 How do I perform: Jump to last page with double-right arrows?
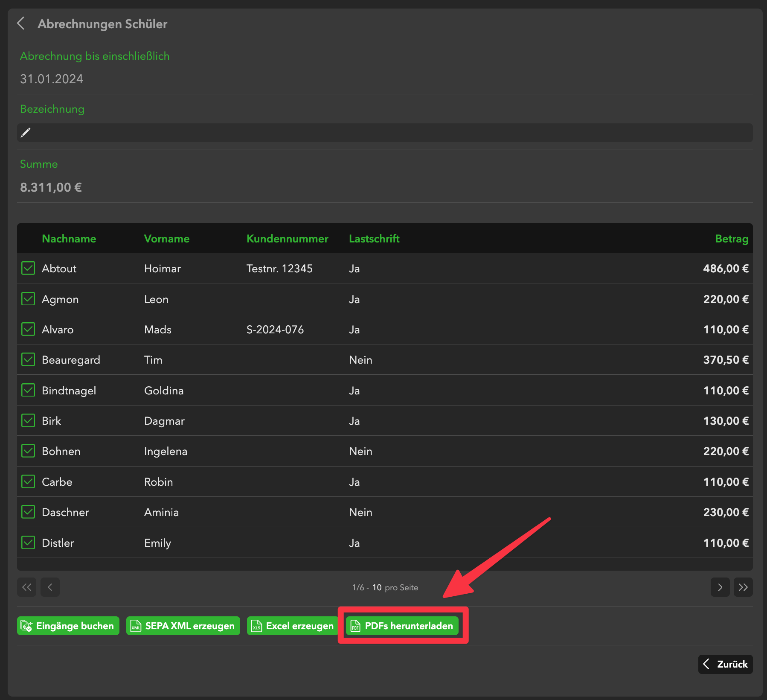coord(743,587)
